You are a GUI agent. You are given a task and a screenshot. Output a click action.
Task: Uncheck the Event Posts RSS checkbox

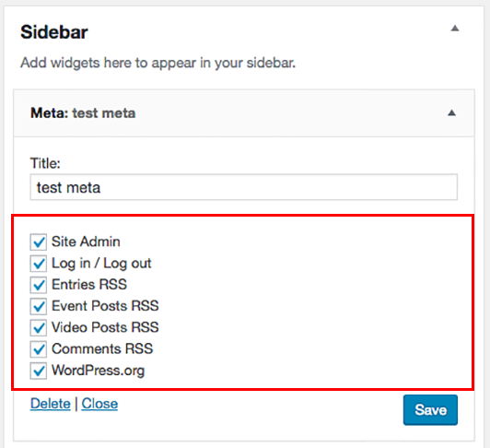(x=39, y=306)
